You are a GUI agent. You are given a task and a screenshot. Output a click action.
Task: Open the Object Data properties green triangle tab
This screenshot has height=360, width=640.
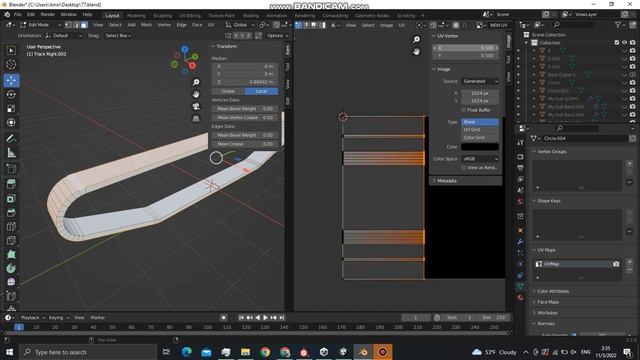coord(520,286)
